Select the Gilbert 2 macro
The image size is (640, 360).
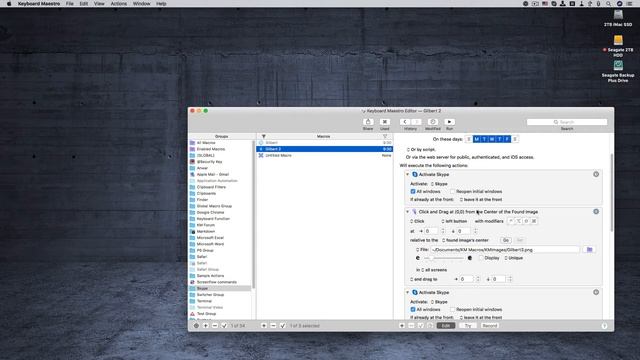[x=324, y=149]
